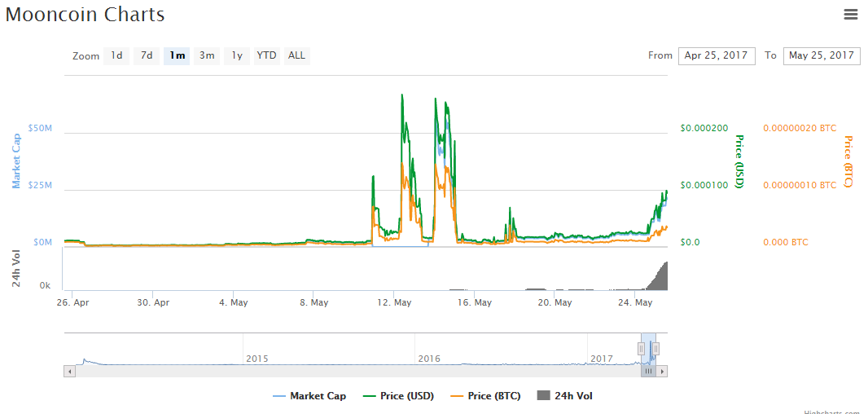
Task: Click the navigator scrollbar track near 2015
Action: 256,372
